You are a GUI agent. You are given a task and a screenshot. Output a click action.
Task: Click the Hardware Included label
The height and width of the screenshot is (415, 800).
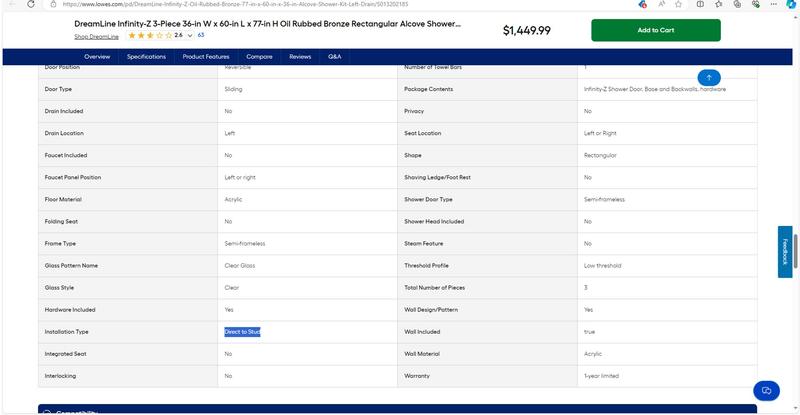(x=70, y=310)
